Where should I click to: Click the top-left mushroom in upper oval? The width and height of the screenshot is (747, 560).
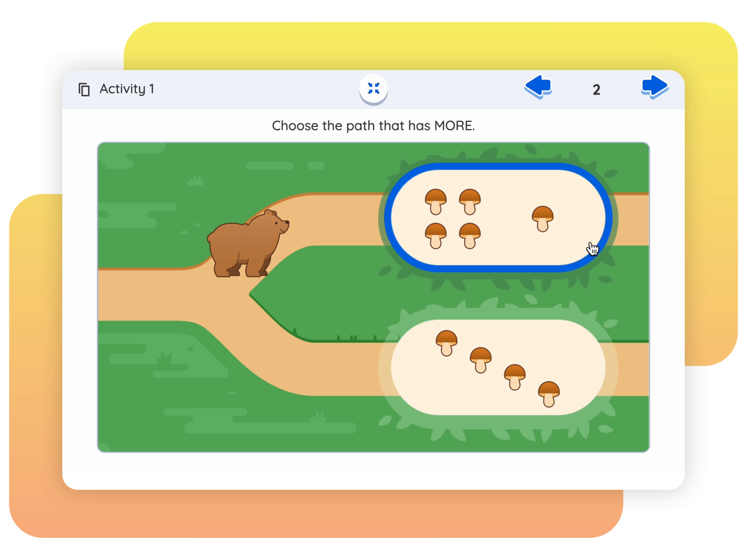[x=435, y=202]
